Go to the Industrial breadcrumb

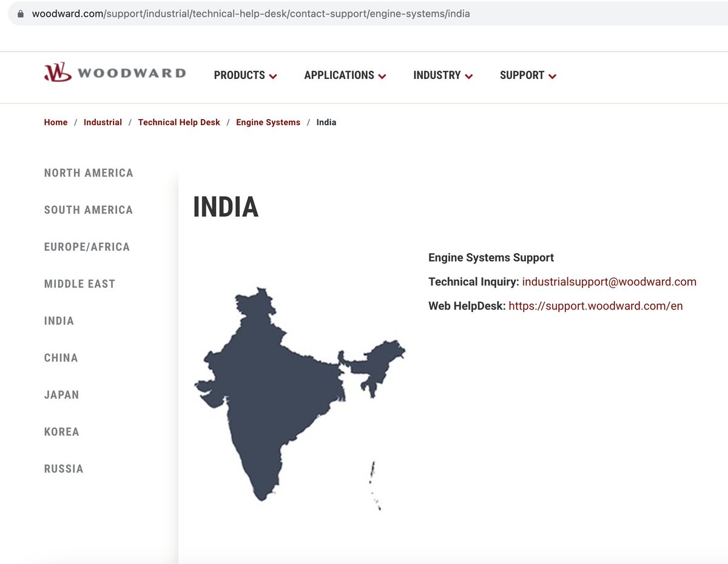tap(103, 123)
